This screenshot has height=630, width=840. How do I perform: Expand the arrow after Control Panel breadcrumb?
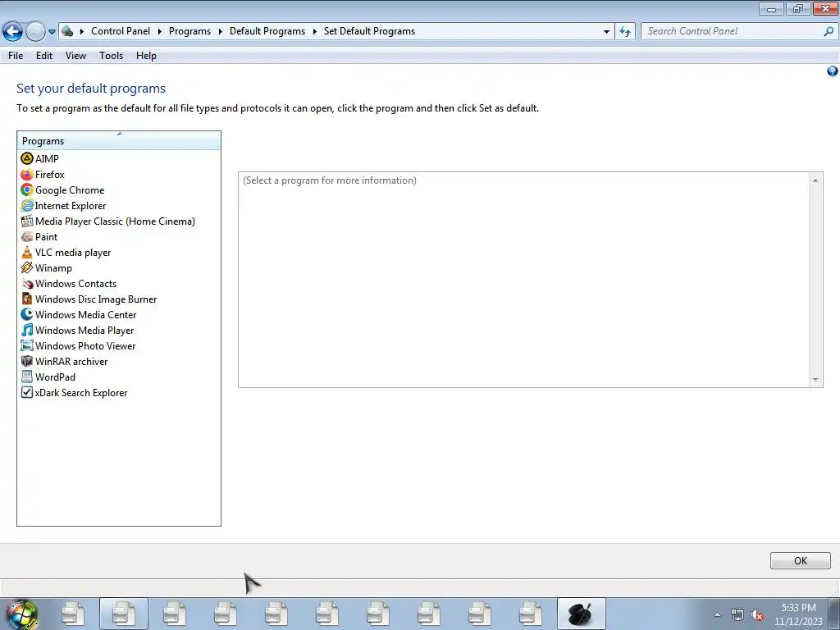click(160, 32)
